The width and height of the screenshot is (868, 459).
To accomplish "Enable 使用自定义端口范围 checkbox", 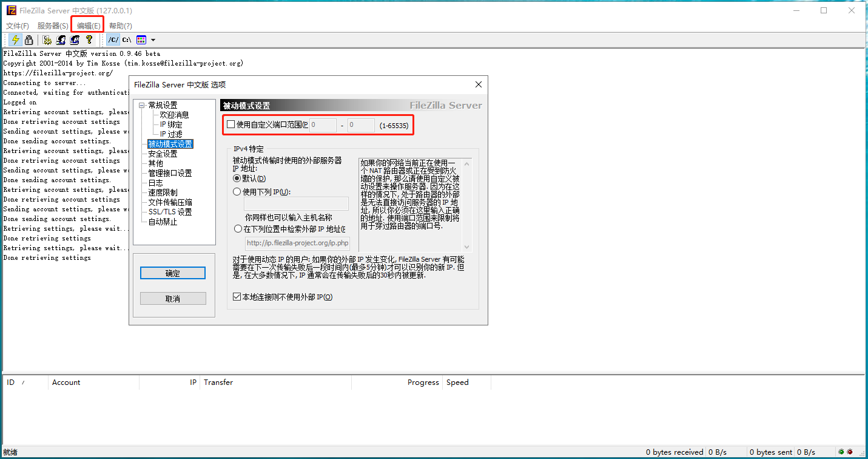I will click(x=230, y=124).
